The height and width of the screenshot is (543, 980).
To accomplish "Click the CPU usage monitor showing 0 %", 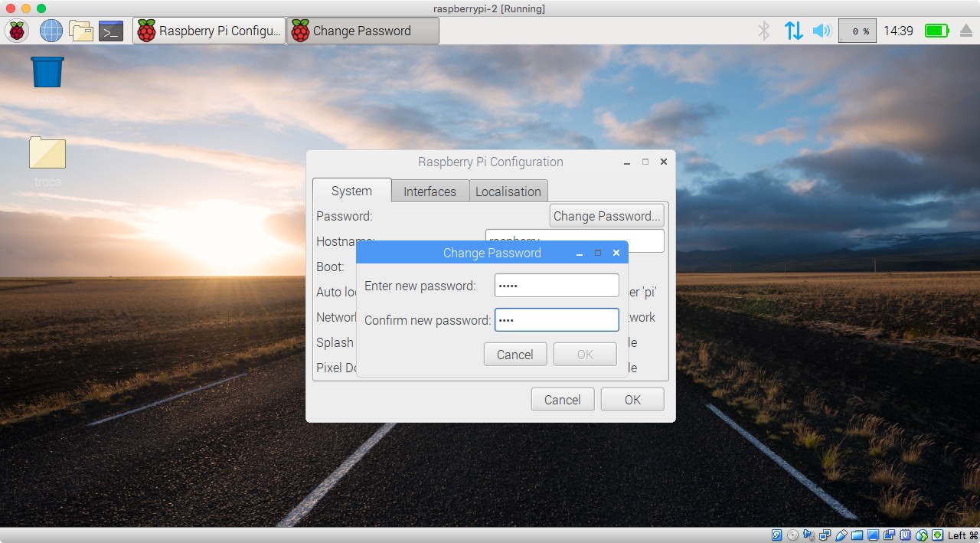I will click(x=858, y=31).
